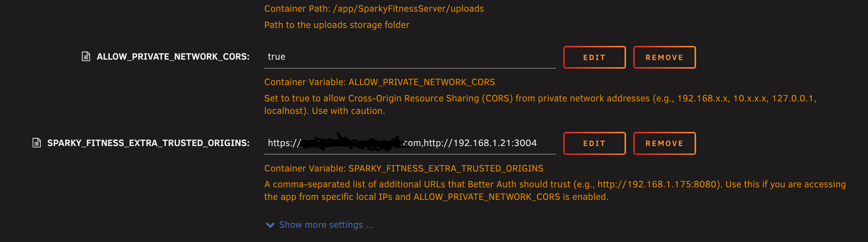Click the Container Variable: ALLOW_PRIVATE_NETWORK_CORS text
The height and width of the screenshot is (242, 868).
pos(380,82)
